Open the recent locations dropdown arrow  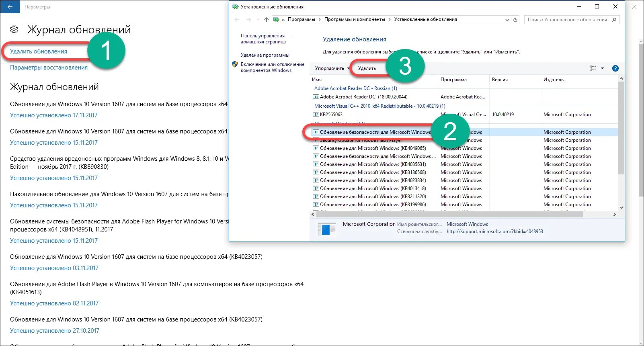point(258,19)
